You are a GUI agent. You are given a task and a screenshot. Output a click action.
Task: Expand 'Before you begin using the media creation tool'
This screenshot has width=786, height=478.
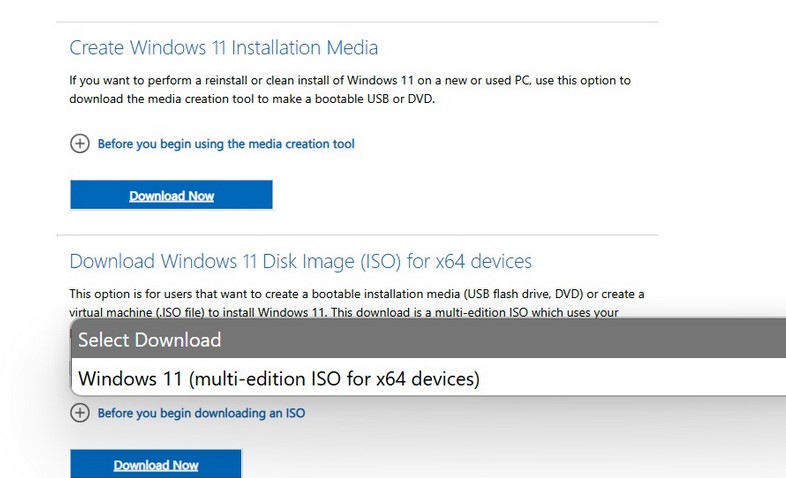(226, 144)
